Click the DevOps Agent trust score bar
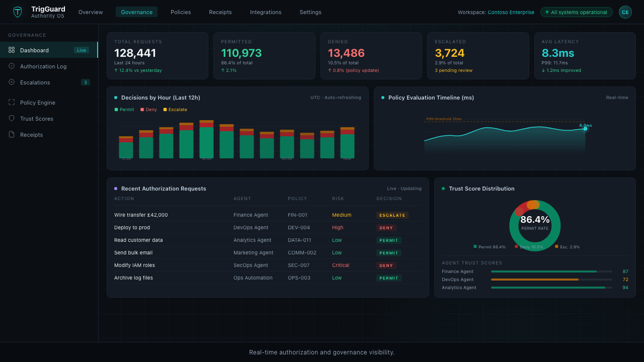Image resolution: width=644 pixels, height=362 pixels. click(x=552, y=280)
